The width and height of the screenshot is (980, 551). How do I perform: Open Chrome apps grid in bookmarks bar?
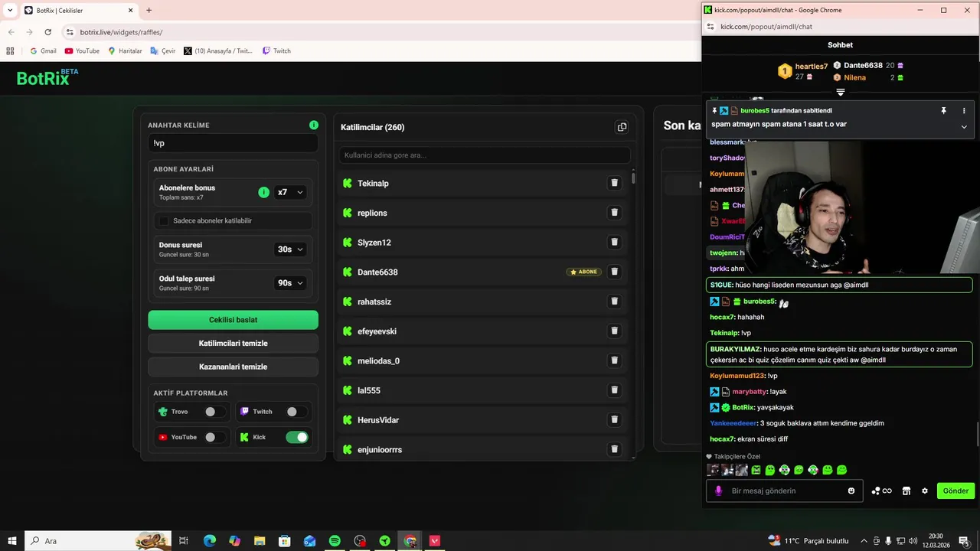click(10, 51)
